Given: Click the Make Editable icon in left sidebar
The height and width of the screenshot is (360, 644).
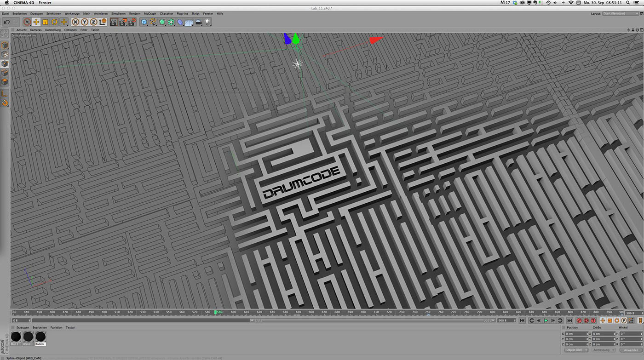Looking at the screenshot, I should tap(5, 34).
